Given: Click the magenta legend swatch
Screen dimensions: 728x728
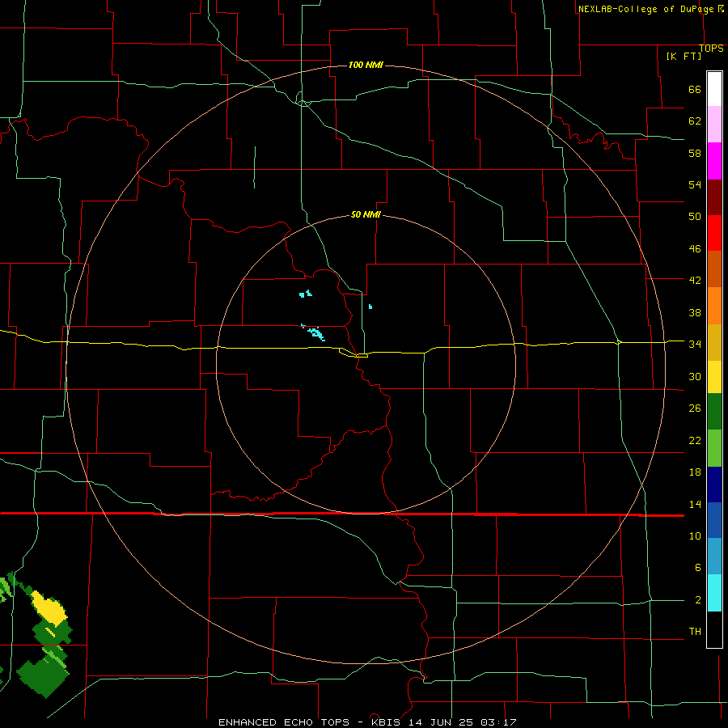Looking at the screenshot, I should [714, 161].
